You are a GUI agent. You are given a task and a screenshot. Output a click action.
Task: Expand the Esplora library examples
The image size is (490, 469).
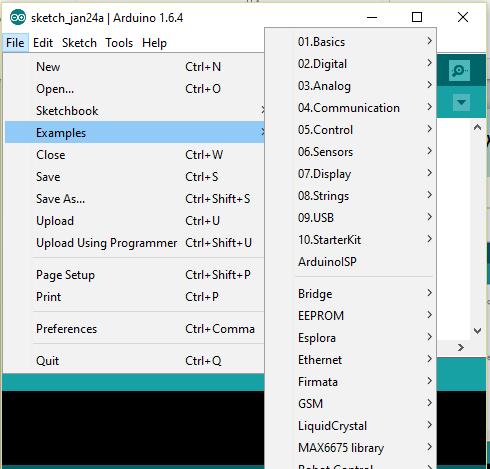point(351,338)
